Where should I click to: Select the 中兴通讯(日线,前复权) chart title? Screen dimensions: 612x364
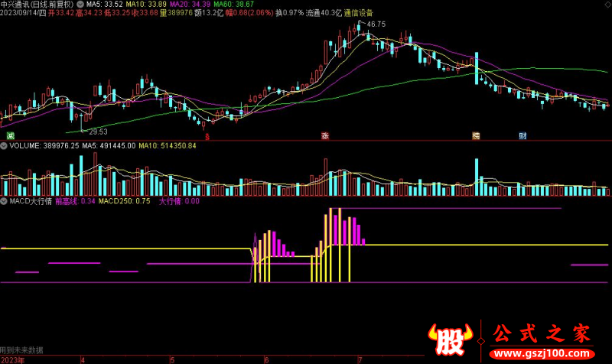click(37, 5)
